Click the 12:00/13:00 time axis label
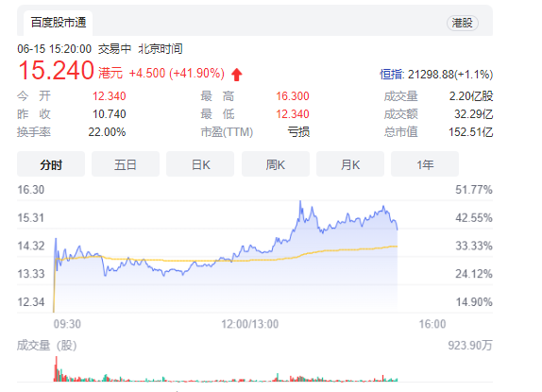This screenshot has height=392, width=542. tap(250, 324)
